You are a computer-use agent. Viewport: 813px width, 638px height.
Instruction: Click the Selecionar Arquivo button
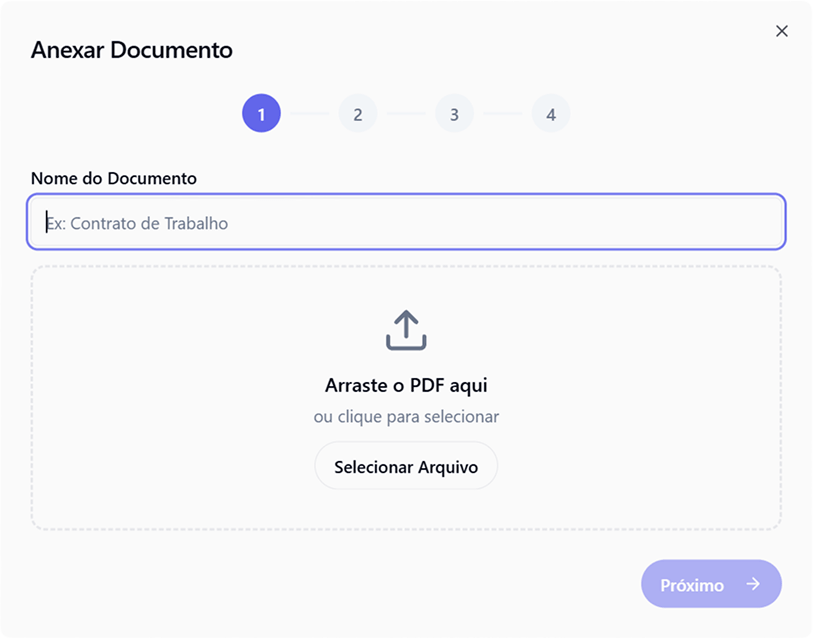(406, 466)
